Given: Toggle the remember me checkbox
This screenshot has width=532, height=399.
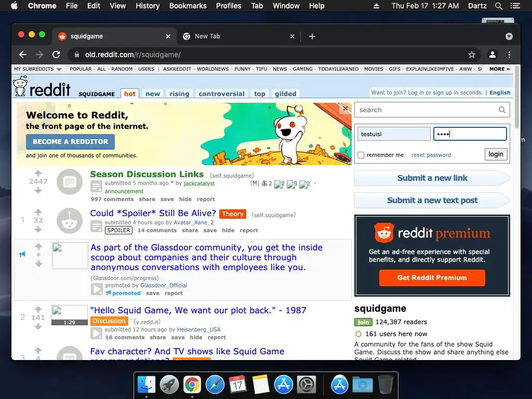Looking at the screenshot, I should click(x=361, y=155).
